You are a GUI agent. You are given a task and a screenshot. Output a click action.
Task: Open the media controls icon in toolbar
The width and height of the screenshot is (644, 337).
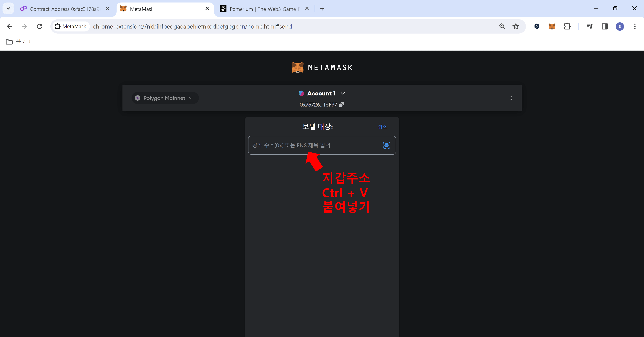(x=590, y=26)
